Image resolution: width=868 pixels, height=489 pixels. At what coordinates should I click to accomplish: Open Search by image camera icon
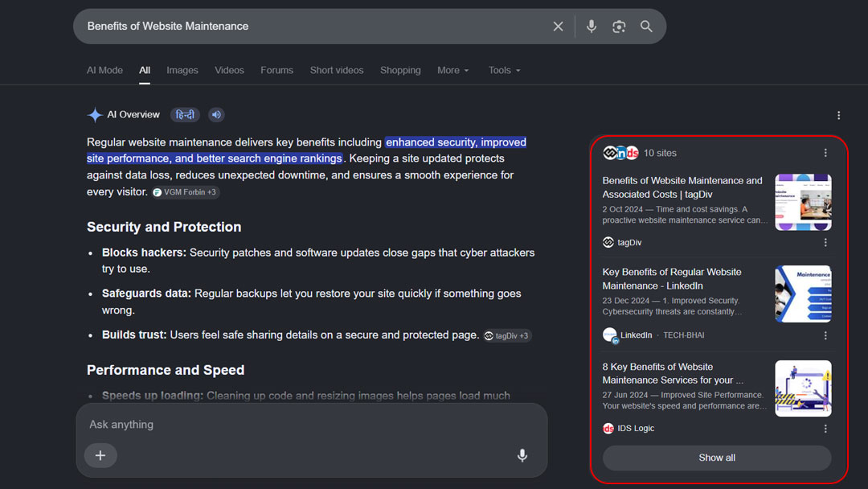coord(618,26)
